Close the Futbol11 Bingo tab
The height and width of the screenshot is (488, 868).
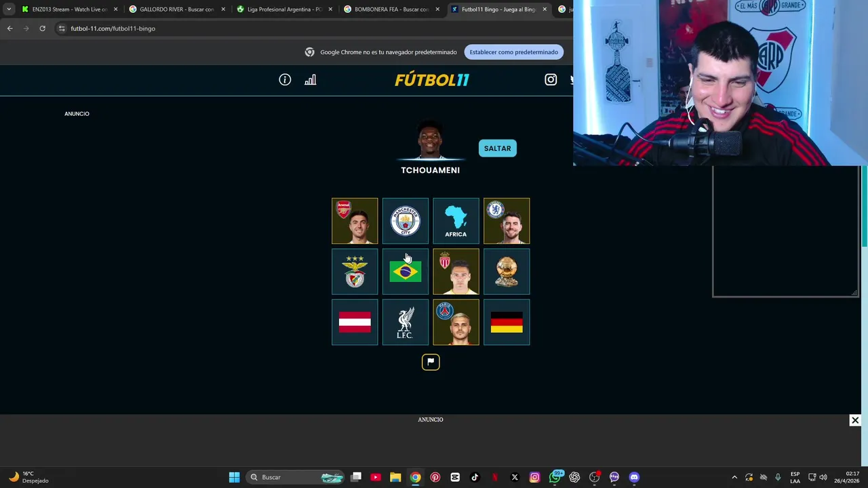click(x=545, y=9)
